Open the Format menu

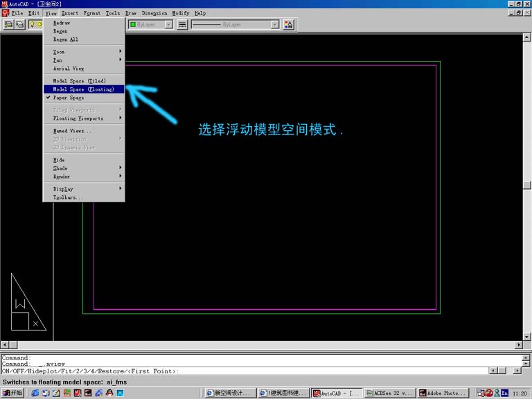coord(92,13)
